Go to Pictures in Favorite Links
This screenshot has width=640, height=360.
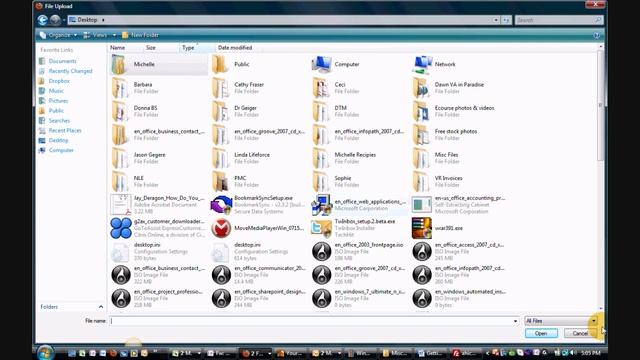point(58,101)
